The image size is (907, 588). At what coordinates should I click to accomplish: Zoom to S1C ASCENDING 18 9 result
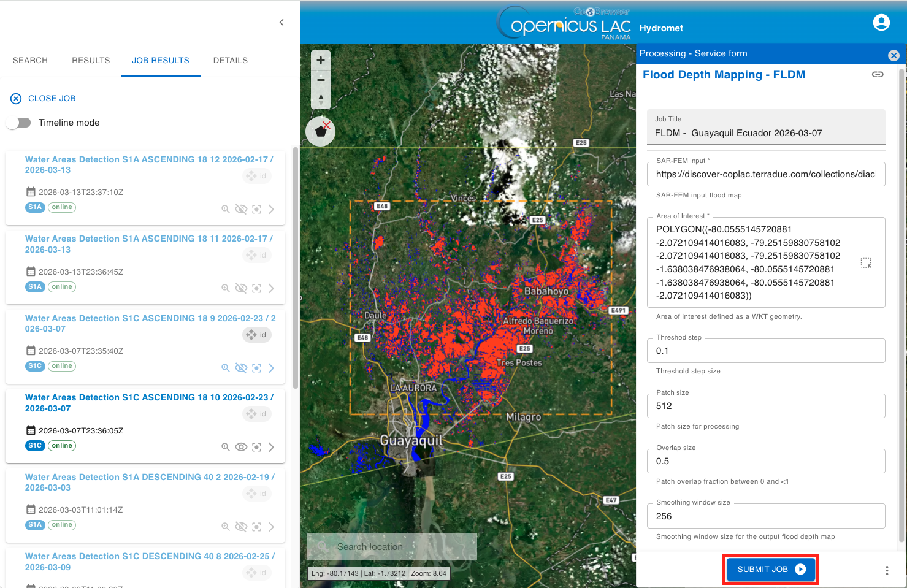click(226, 368)
